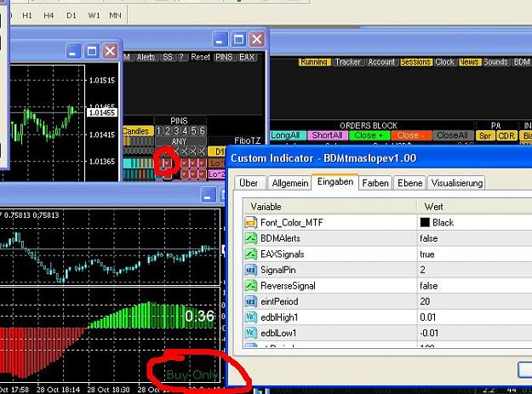
Task: Click the eintPeriod integer icon
Action: point(251,301)
